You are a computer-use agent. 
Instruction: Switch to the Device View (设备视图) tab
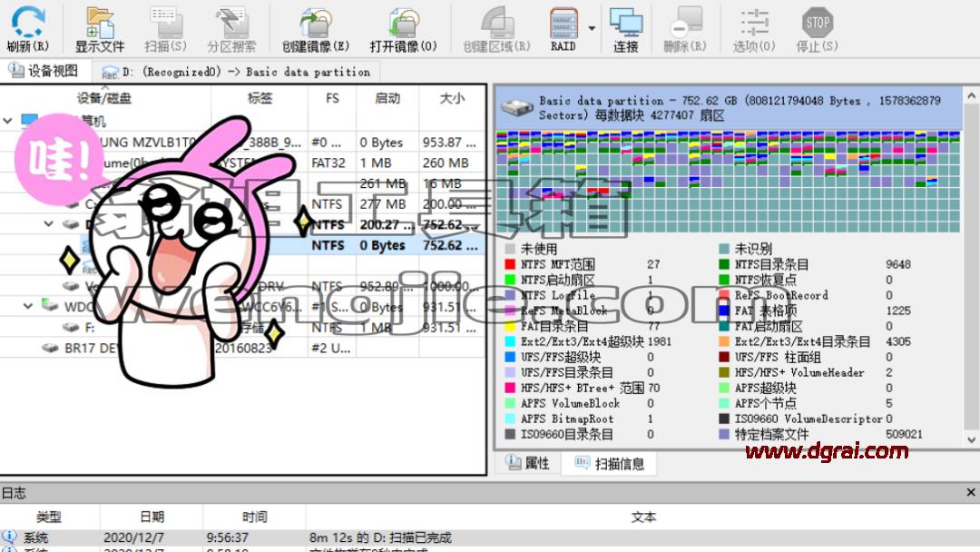[x=44, y=71]
